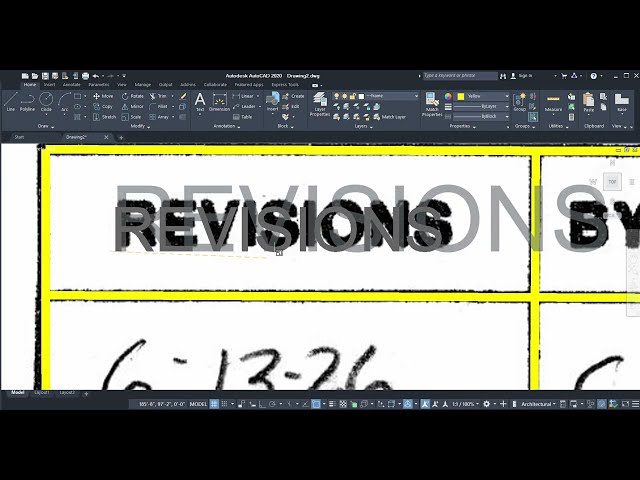Switch to the Manage ribbon tab
The height and width of the screenshot is (480, 640).
point(142,85)
